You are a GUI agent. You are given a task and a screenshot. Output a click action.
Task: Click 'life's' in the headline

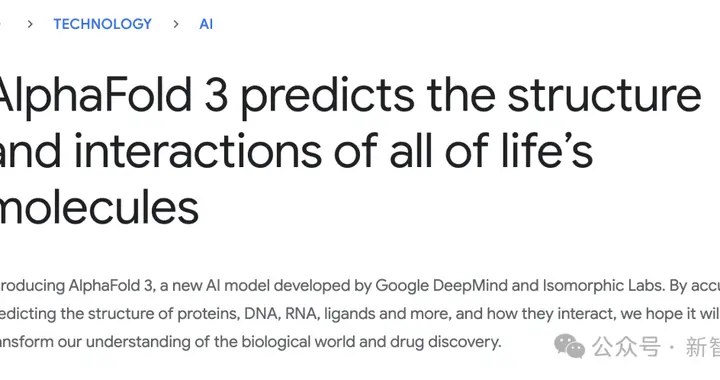coord(547,150)
